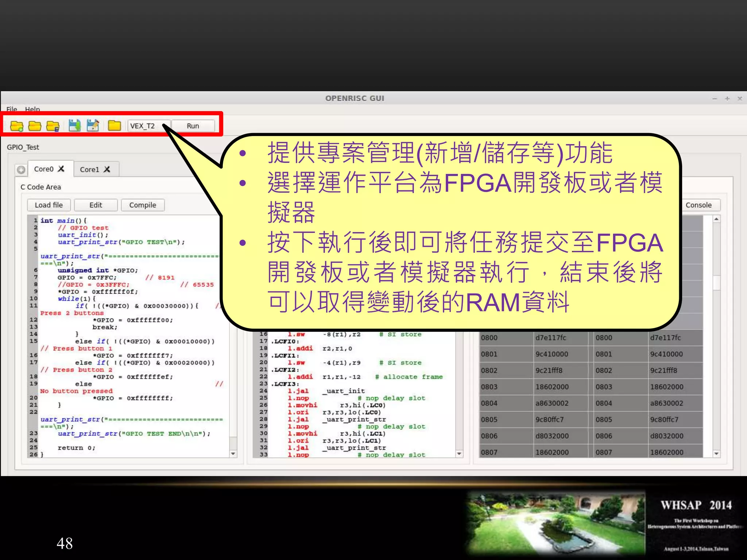Close the Core0 tab with its X
747x560 pixels.
click(61, 169)
